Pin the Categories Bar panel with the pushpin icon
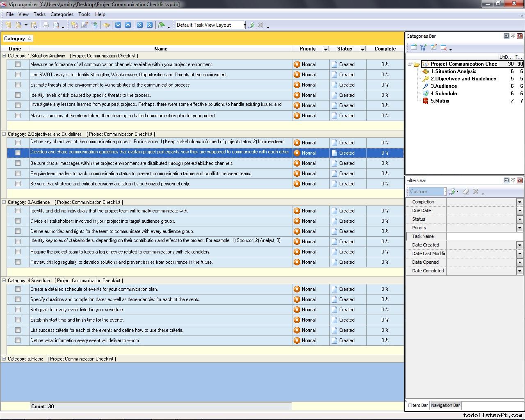This screenshot has width=525, height=420. point(513,36)
